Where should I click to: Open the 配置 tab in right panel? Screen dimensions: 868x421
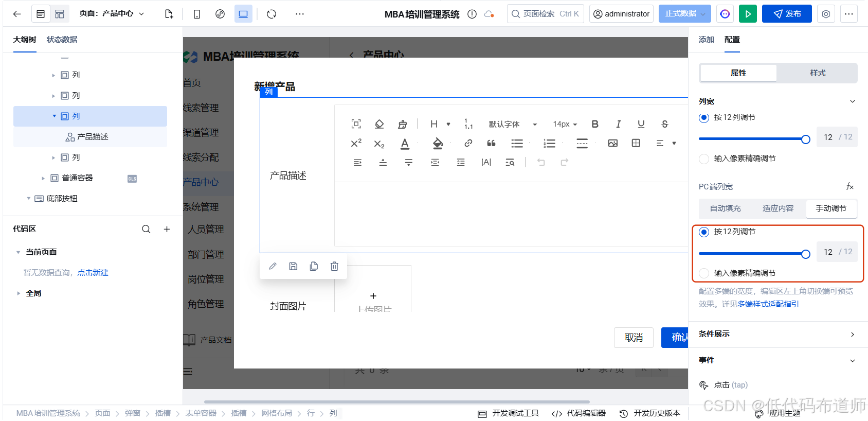(x=732, y=40)
